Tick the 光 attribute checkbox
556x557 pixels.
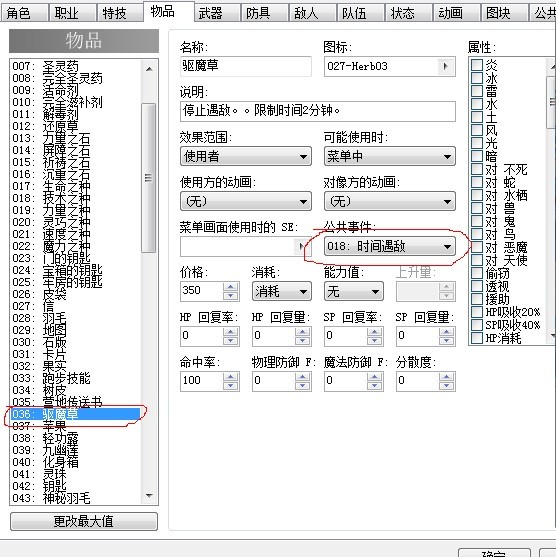click(477, 143)
